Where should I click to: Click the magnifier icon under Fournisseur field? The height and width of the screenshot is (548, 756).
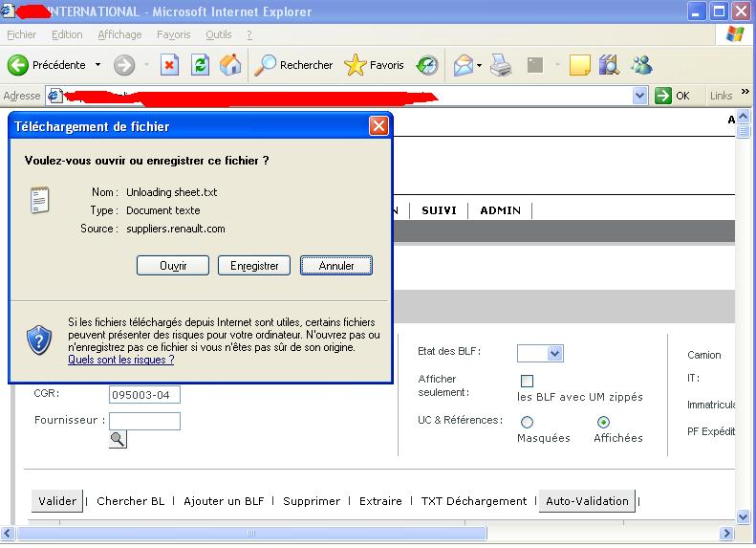118,439
